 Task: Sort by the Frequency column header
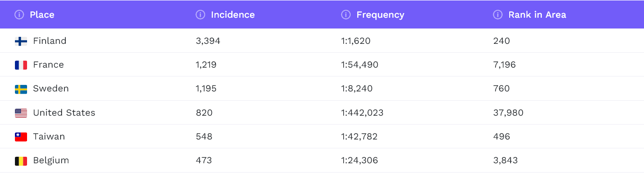[x=380, y=15]
